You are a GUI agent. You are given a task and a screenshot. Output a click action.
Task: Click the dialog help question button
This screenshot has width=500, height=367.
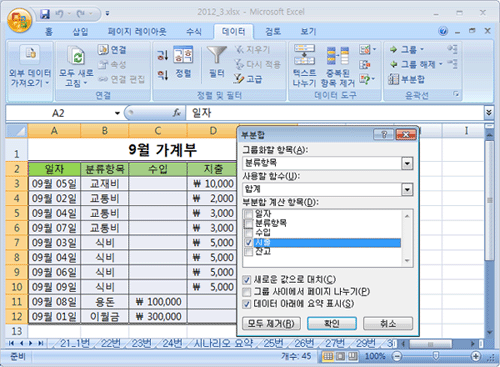pyautogui.click(x=384, y=134)
